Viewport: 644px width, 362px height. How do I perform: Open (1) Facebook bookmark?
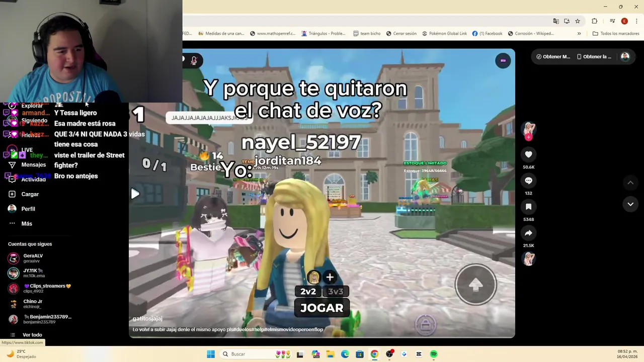[487, 34]
